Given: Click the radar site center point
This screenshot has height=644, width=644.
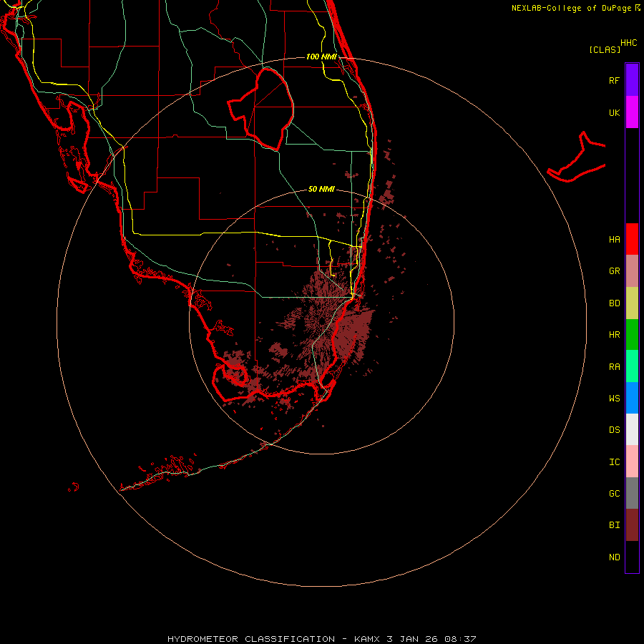Looking at the screenshot, I should pyautogui.click(x=321, y=321).
